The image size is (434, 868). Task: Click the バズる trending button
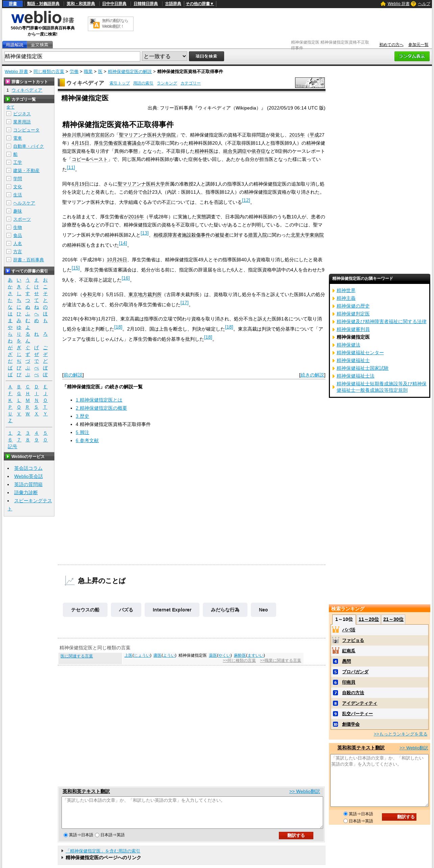[126, 610]
